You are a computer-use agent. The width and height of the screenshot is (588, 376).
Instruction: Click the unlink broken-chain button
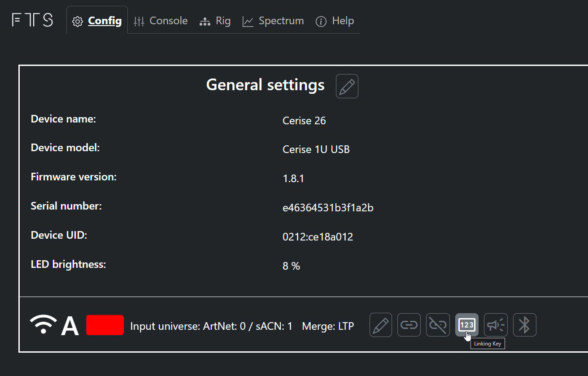click(x=438, y=325)
